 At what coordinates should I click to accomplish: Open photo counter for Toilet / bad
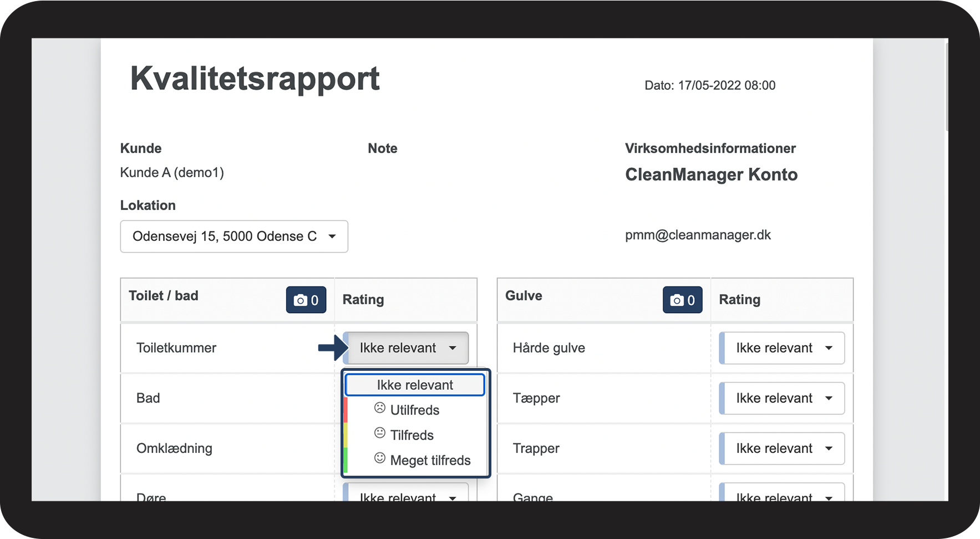point(306,300)
